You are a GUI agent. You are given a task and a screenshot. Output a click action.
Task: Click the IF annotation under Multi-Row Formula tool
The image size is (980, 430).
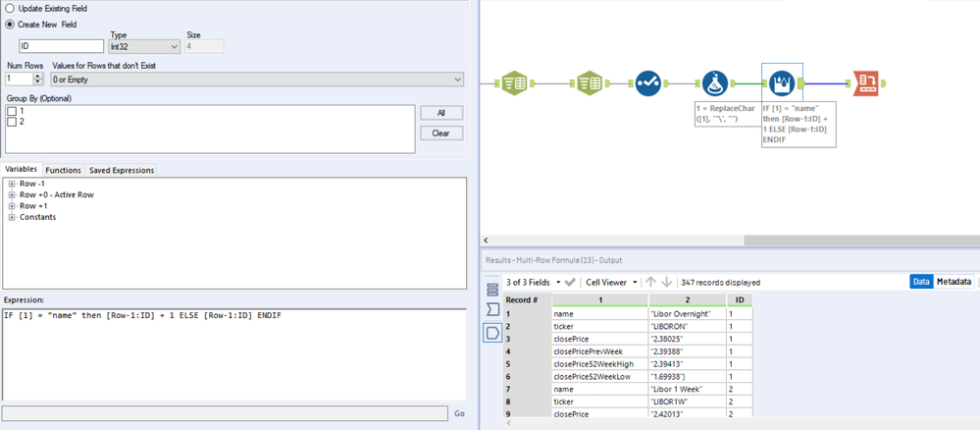(799, 124)
